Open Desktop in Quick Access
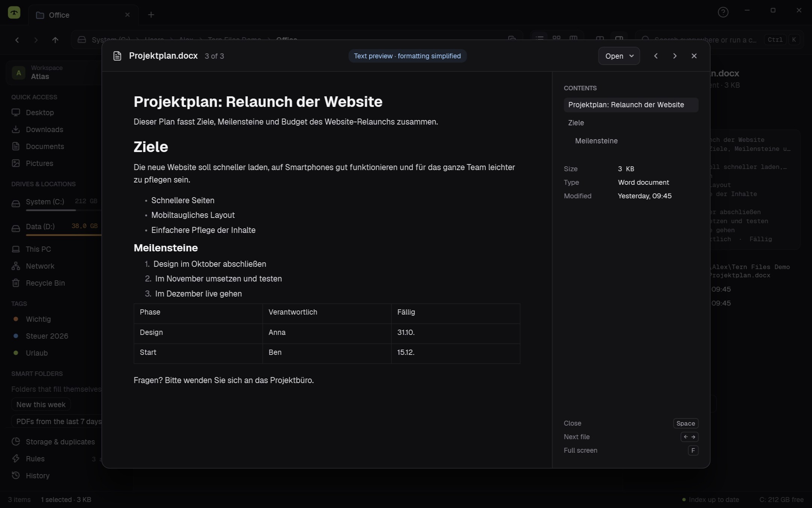The image size is (812, 508). pos(54,113)
